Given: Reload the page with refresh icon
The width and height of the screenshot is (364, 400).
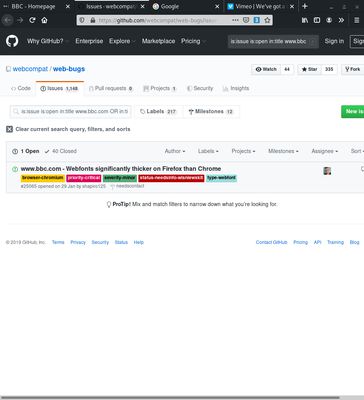Looking at the screenshot, I should pyautogui.click(x=32, y=20).
